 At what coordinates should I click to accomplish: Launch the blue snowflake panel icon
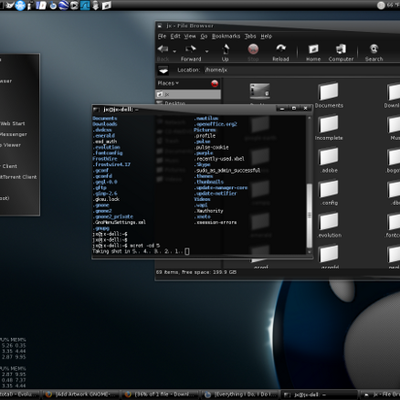(x=20, y=5)
